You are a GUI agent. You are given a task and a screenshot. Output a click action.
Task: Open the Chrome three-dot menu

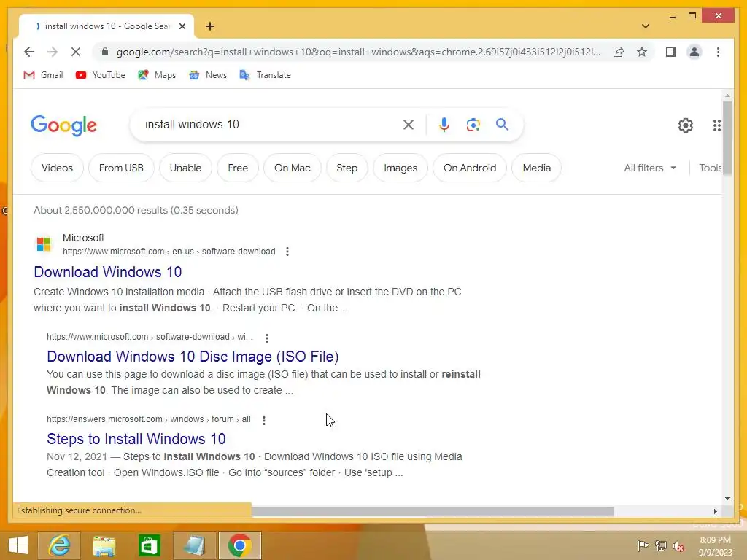tap(718, 52)
